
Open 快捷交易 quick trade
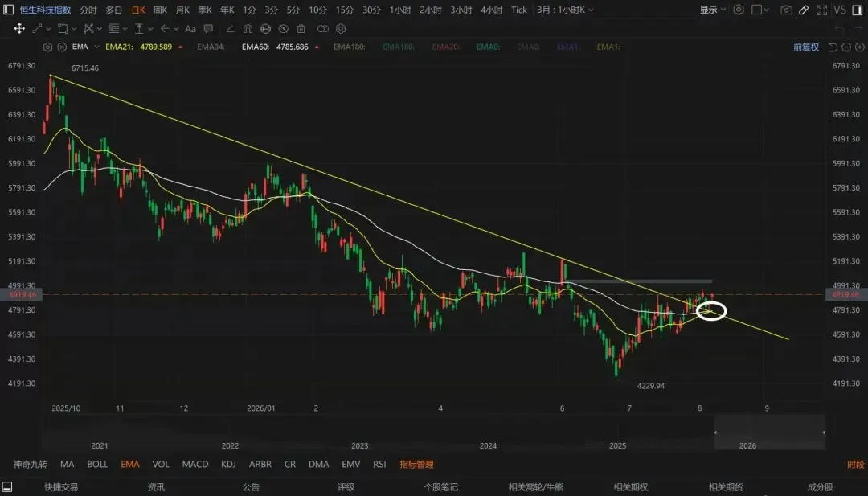pos(61,487)
